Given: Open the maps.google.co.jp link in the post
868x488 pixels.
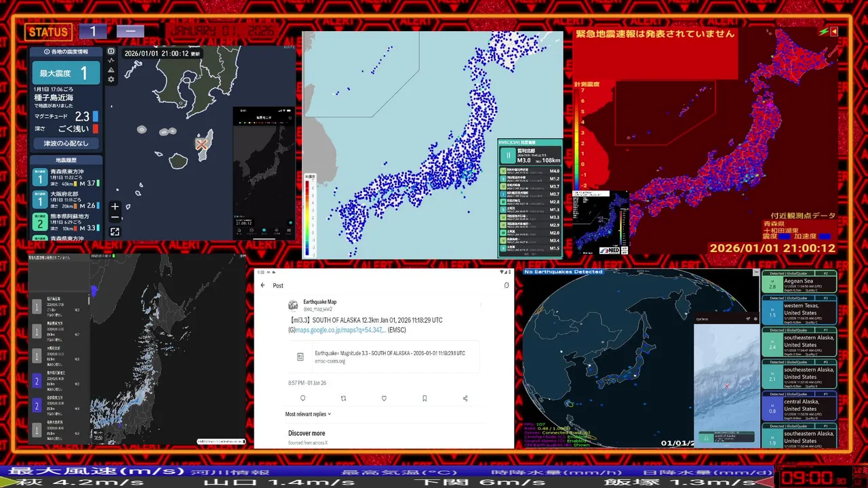Looking at the screenshot, I should pos(341,330).
